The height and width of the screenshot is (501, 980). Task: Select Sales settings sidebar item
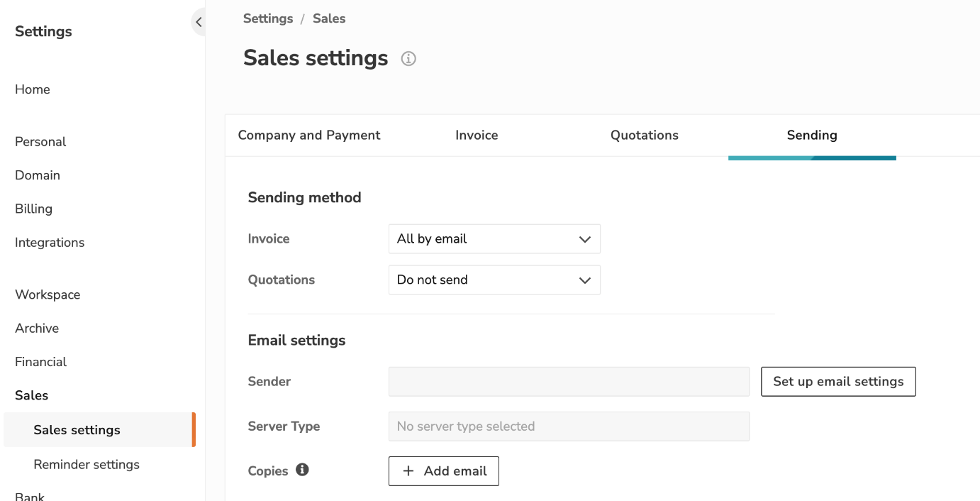(99, 430)
